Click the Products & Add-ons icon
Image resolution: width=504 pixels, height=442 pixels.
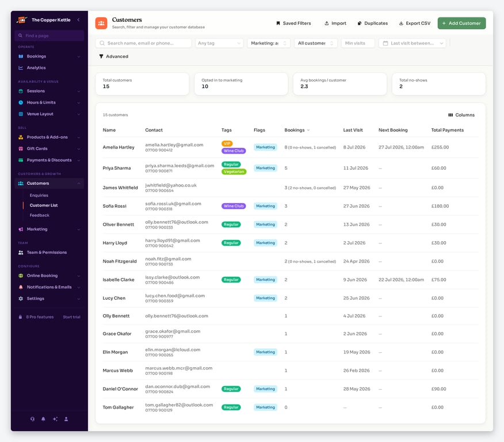[21, 137]
